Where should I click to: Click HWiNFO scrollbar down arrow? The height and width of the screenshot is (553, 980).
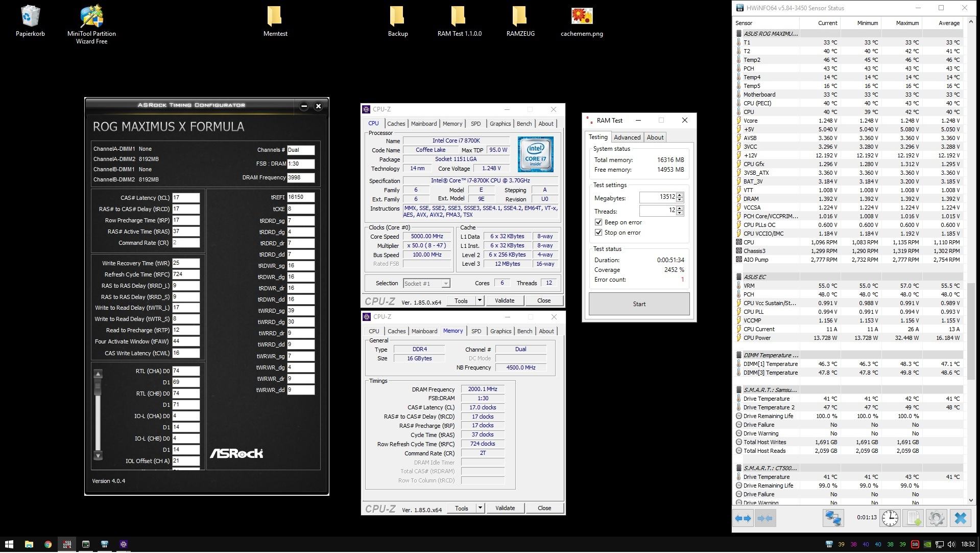click(971, 500)
